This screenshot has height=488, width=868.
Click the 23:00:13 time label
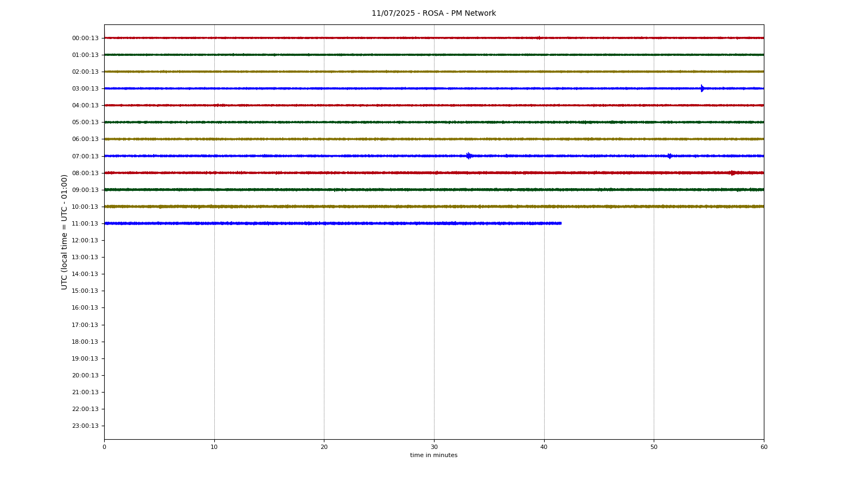[x=85, y=426]
